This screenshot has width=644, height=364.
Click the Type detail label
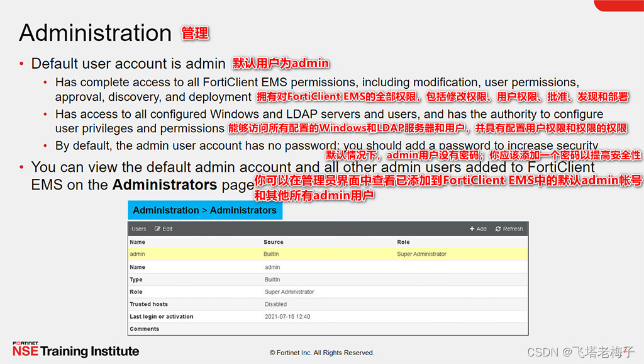coord(136,279)
